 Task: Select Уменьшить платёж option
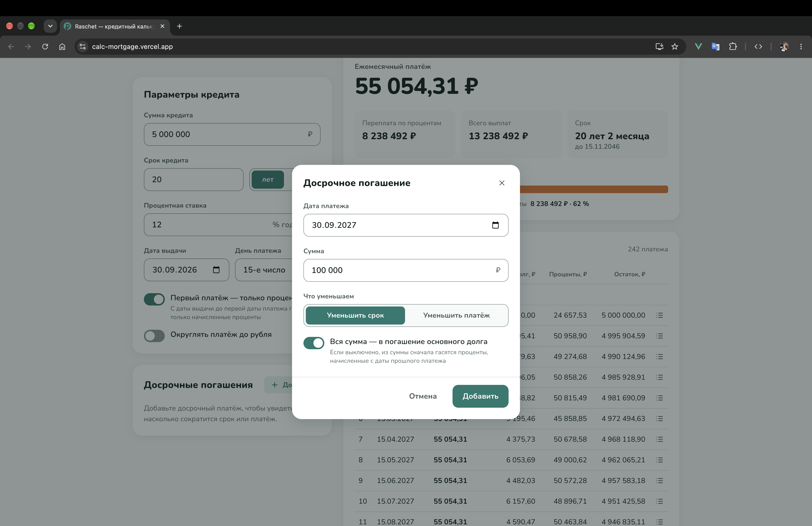[456, 316]
